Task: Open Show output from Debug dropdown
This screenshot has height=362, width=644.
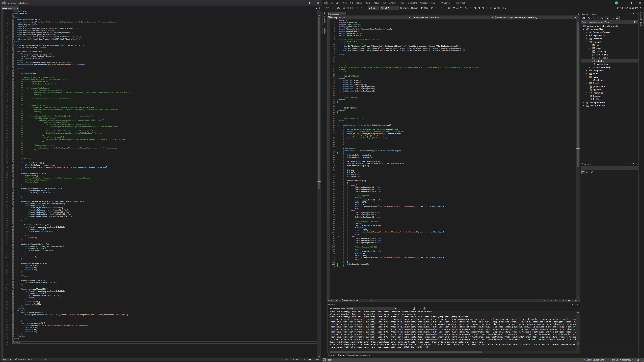Action: coord(371,309)
